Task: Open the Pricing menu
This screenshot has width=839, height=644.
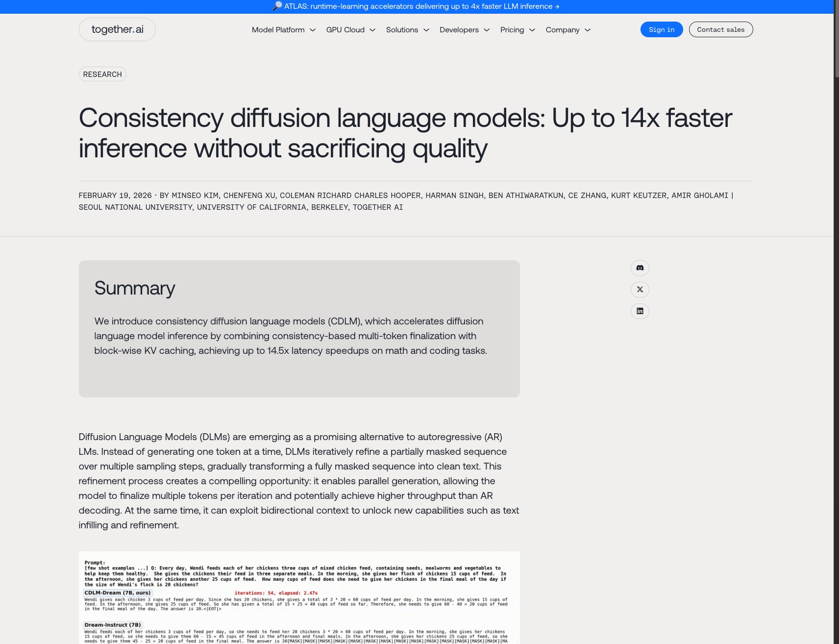Action: pyautogui.click(x=518, y=30)
